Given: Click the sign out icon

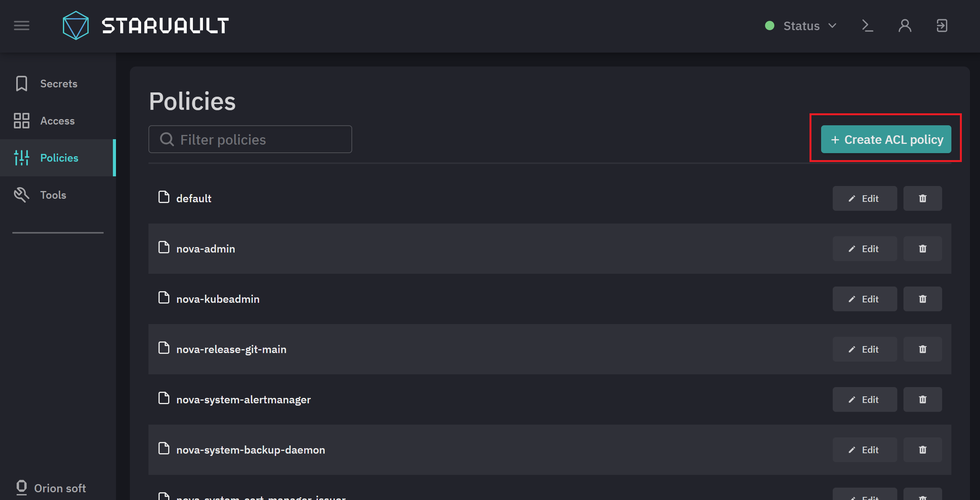Looking at the screenshot, I should point(942,26).
